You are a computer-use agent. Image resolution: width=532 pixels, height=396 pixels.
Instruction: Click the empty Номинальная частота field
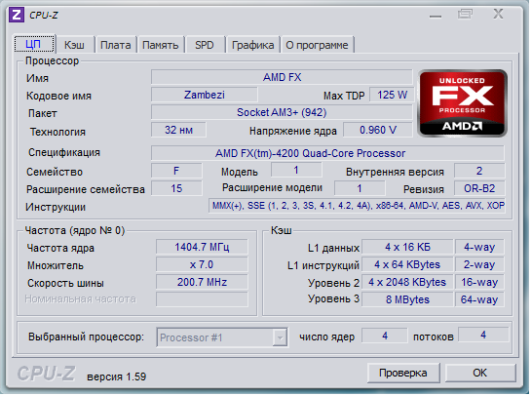202,299
